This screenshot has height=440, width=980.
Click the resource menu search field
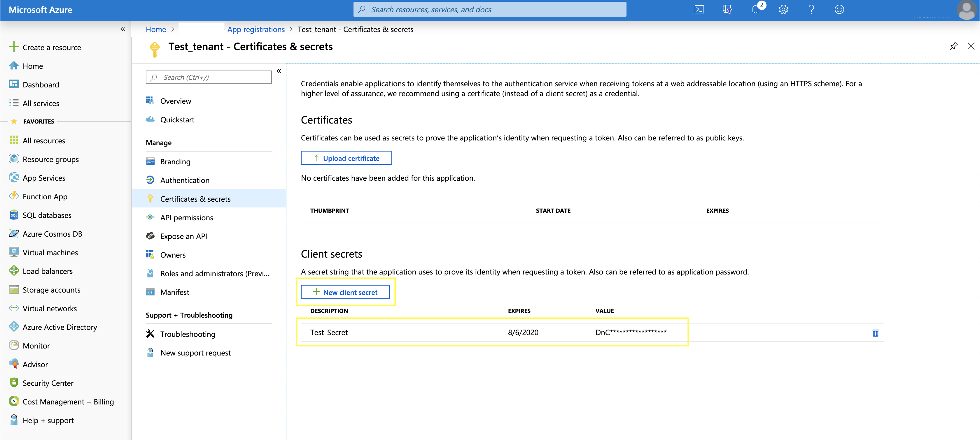click(209, 77)
